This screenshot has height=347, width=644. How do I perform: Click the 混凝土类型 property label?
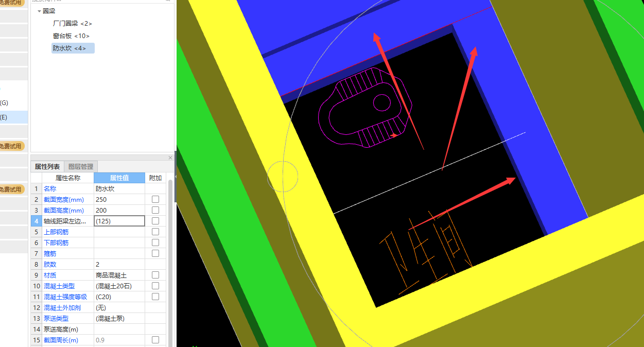click(x=59, y=286)
